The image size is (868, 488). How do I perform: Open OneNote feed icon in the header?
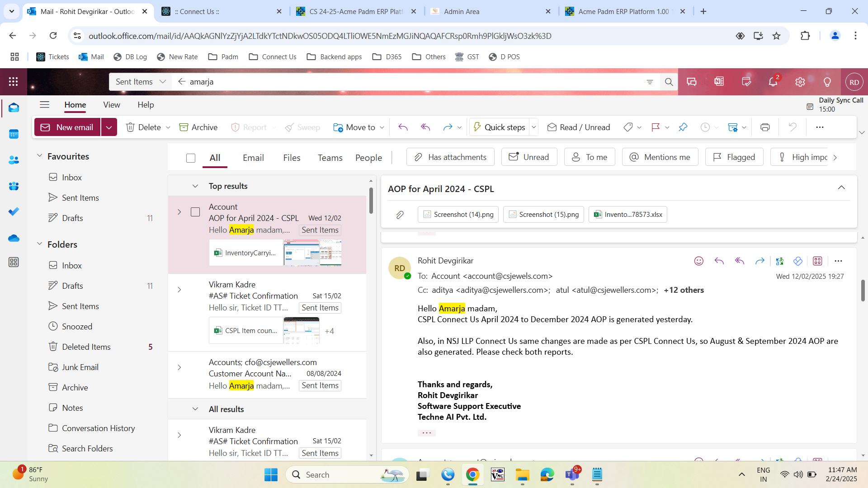[x=719, y=82]
